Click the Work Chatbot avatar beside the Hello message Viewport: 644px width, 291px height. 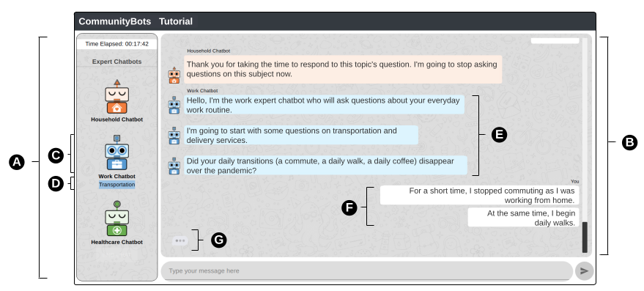[174, 106]
